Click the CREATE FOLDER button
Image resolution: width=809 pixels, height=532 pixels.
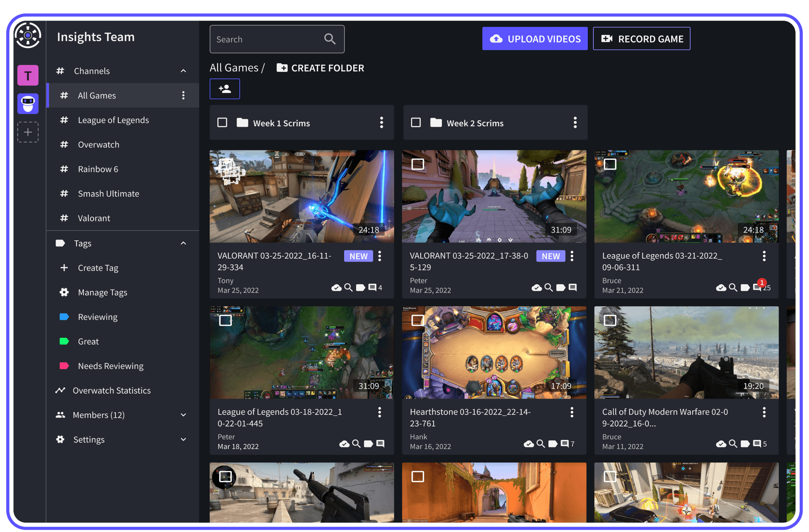pos(320,68)
